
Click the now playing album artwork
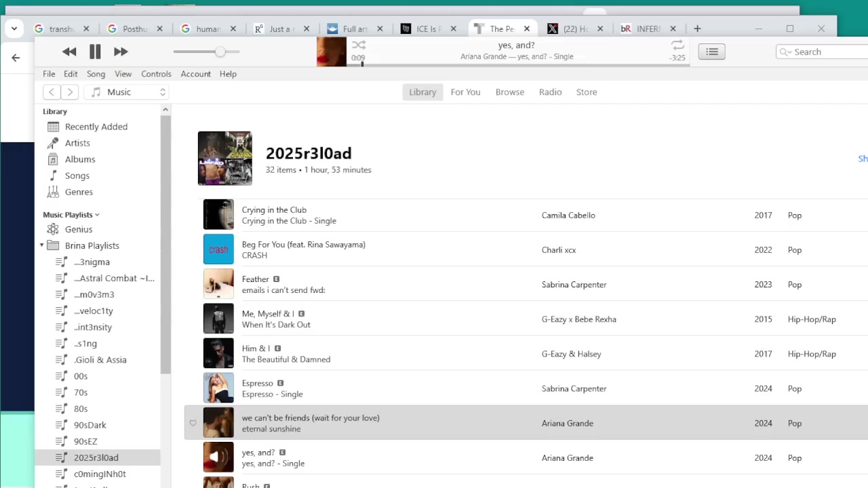tap(332, 52)
